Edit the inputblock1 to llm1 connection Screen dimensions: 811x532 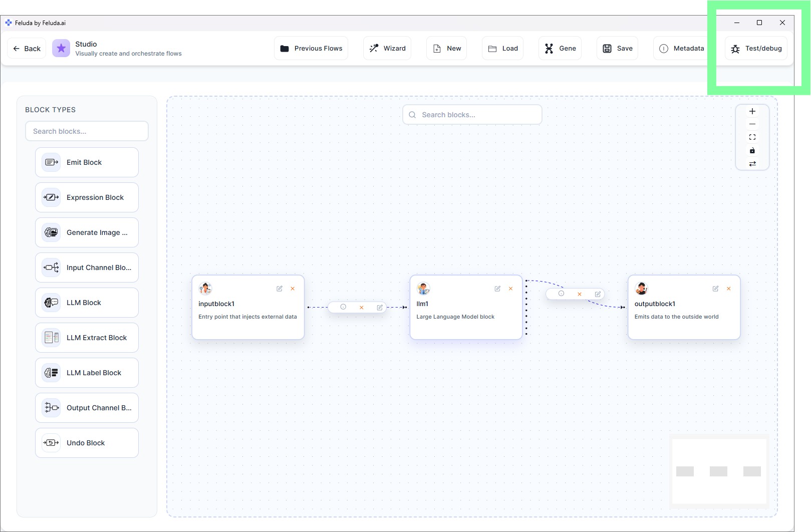point(380,307)
